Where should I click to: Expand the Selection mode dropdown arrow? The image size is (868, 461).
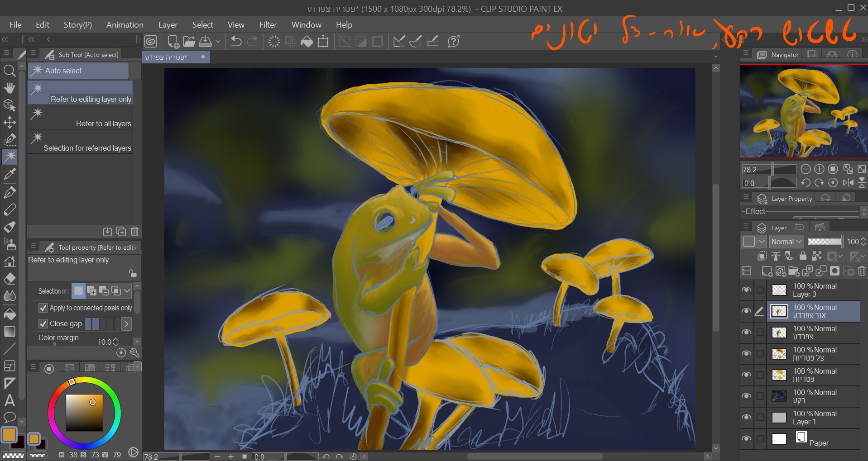point(127,291)
